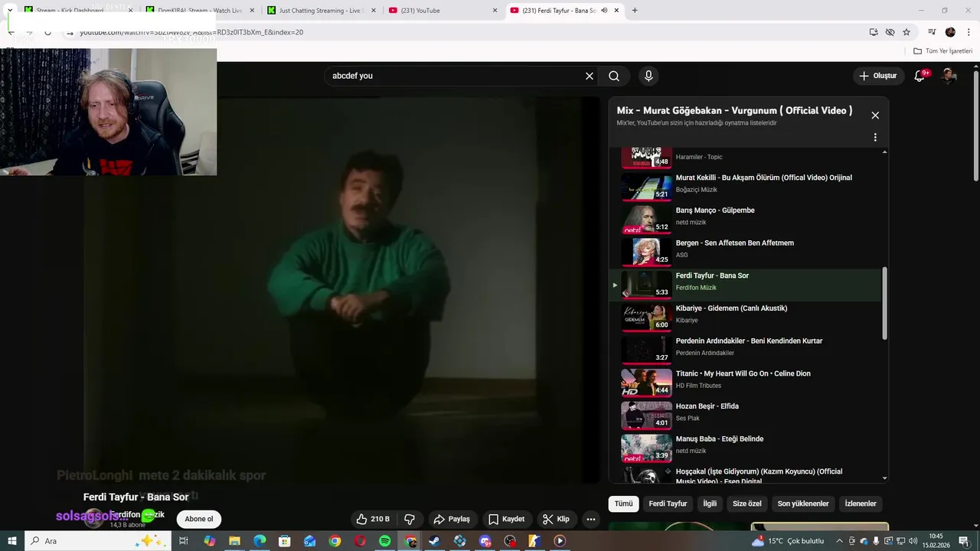Click Ferdi Tayfur video player area
Image resolution: width=980 pixels, height=551 pixels.
pos(341,291)
